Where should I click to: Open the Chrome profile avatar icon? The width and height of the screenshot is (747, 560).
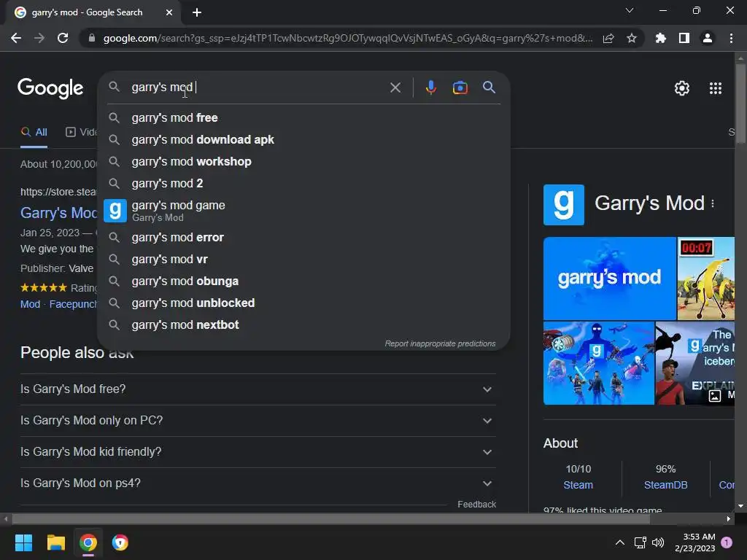tap(708, 38)
